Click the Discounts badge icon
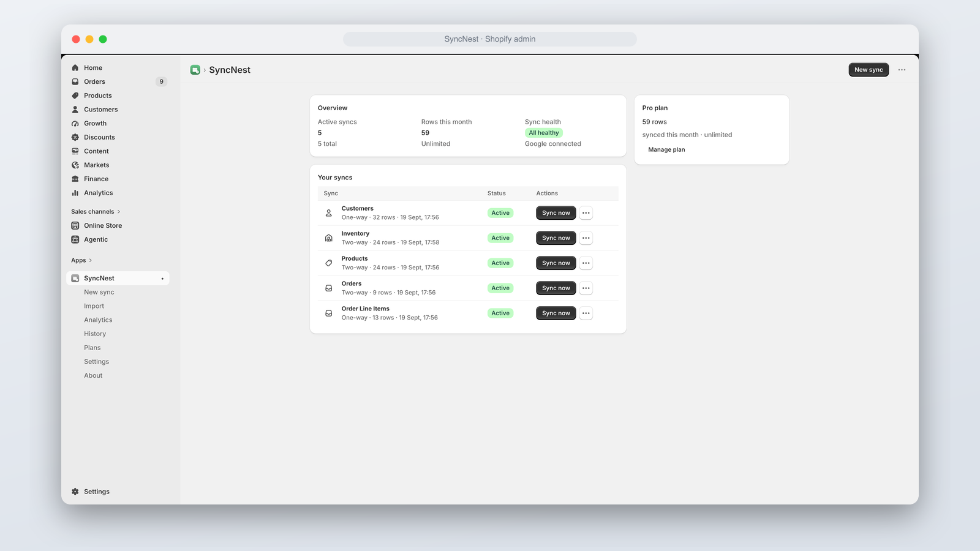This screenshot has width=980, height=551. tap(75, 137)
